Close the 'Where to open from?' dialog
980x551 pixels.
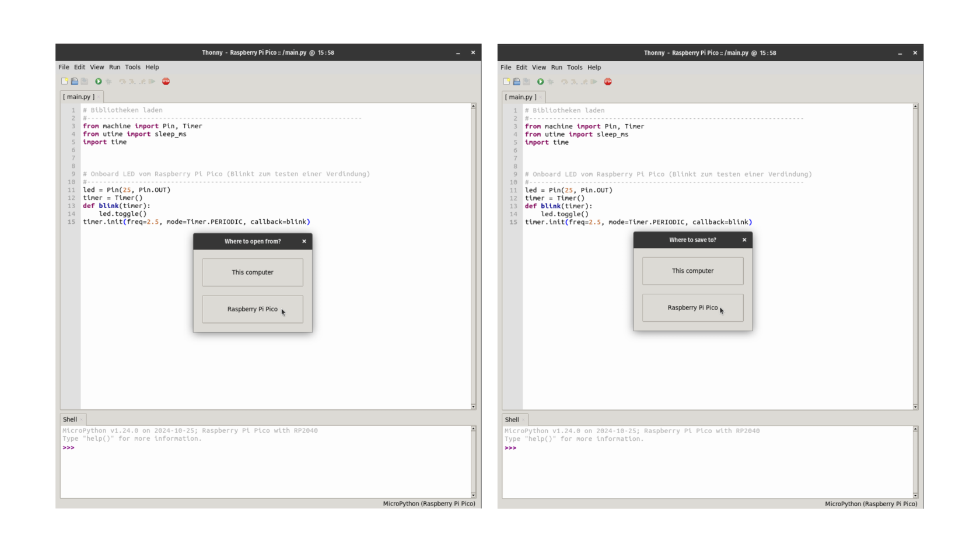(x=304, y=241)
